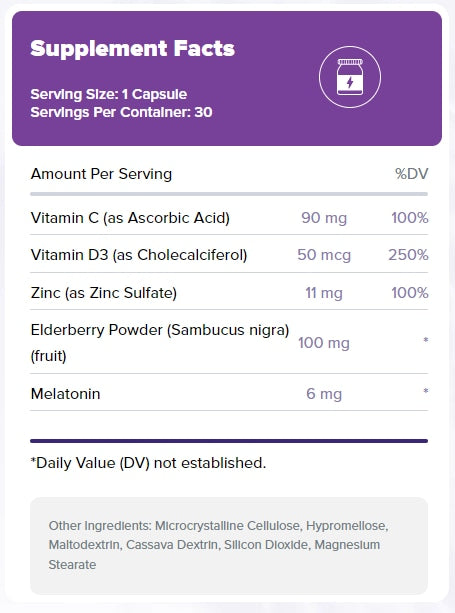Select the Vitamin C (as Ascorbic Acid) row
This screenshot has height=613, width=455.
pos(229,218)
